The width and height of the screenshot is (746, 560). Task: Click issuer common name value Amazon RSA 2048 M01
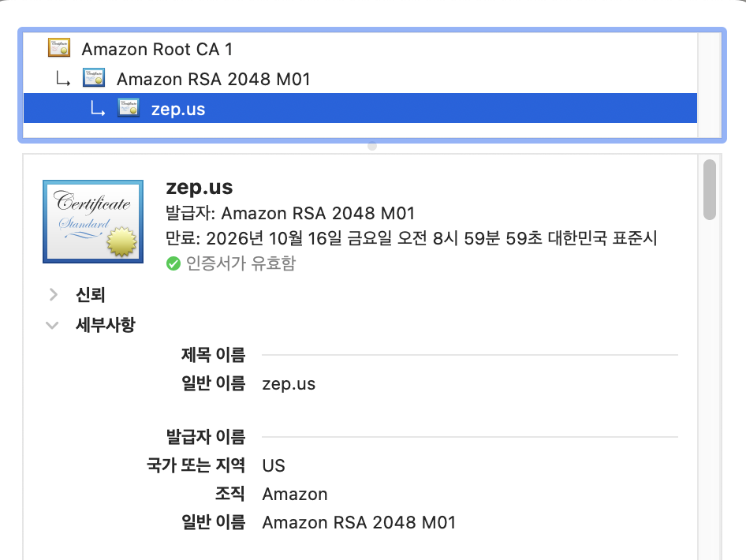click(360, 522)
